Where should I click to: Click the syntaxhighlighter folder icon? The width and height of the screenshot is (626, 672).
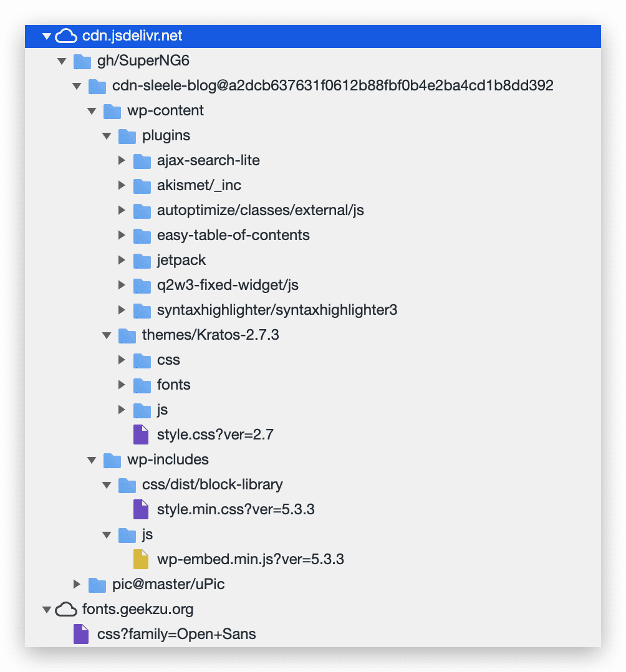pyautogui.click(x=142, y=310)
